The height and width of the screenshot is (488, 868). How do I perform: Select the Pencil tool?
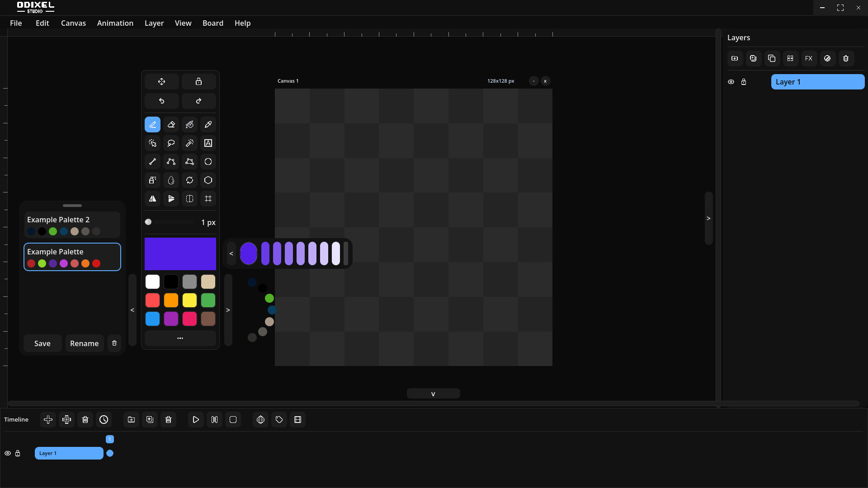tap(152, 125)
